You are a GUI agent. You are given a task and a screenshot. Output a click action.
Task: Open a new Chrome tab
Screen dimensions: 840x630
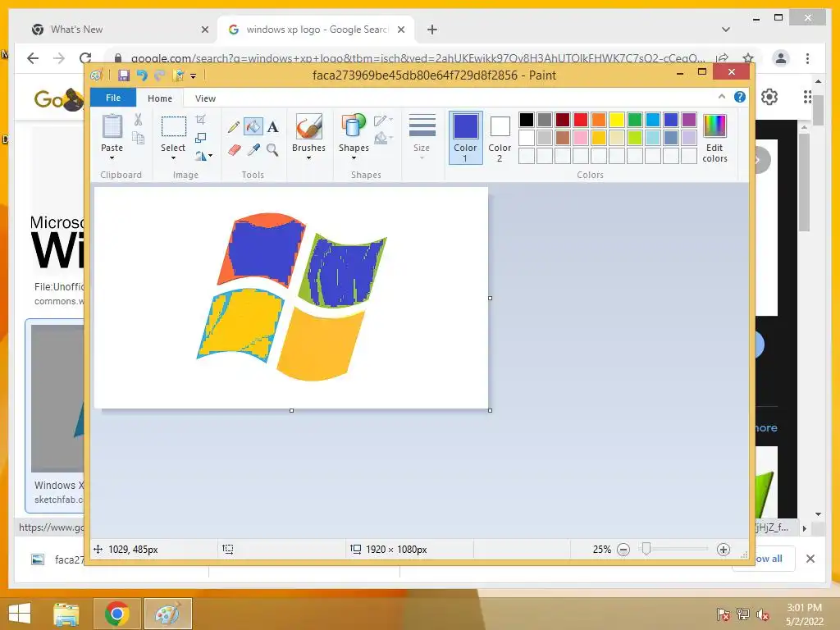coord(432,30)
